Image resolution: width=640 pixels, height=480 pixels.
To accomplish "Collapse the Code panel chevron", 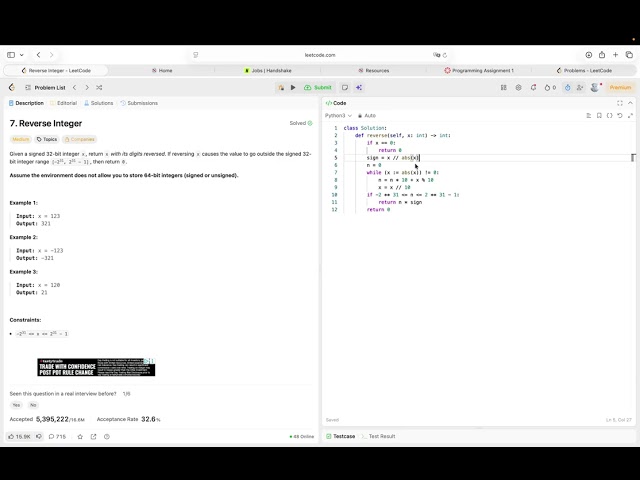I will click(x=631, y=103).
